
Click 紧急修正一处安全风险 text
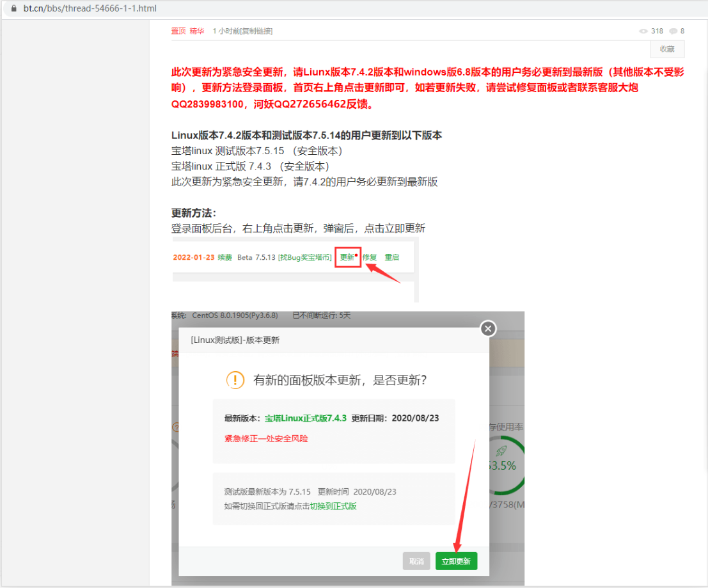tap(266, 438)
